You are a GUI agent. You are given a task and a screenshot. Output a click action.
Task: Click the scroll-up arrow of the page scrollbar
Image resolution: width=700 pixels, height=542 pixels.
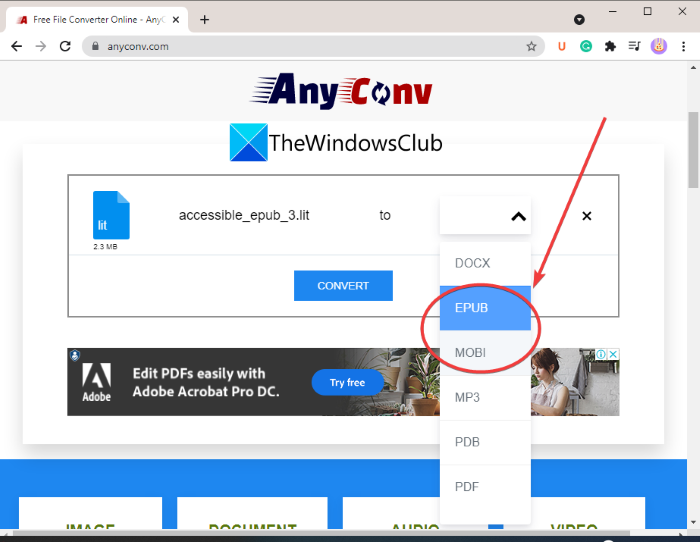pyautogui.click(x=693, y=68)
